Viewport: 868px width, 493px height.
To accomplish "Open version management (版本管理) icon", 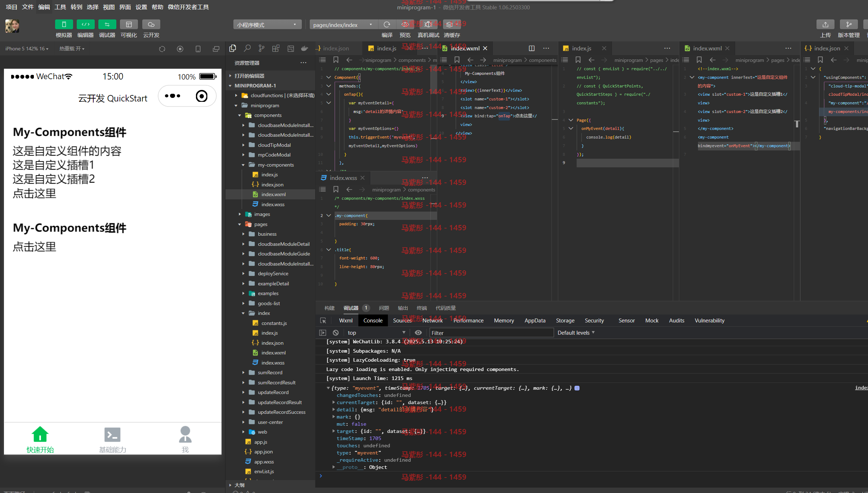I will [849, 24].
